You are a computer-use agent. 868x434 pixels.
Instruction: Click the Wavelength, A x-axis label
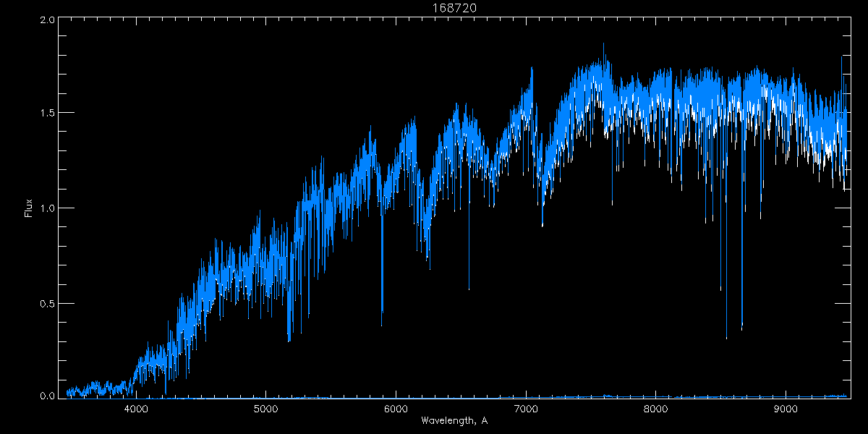(454, 420)
